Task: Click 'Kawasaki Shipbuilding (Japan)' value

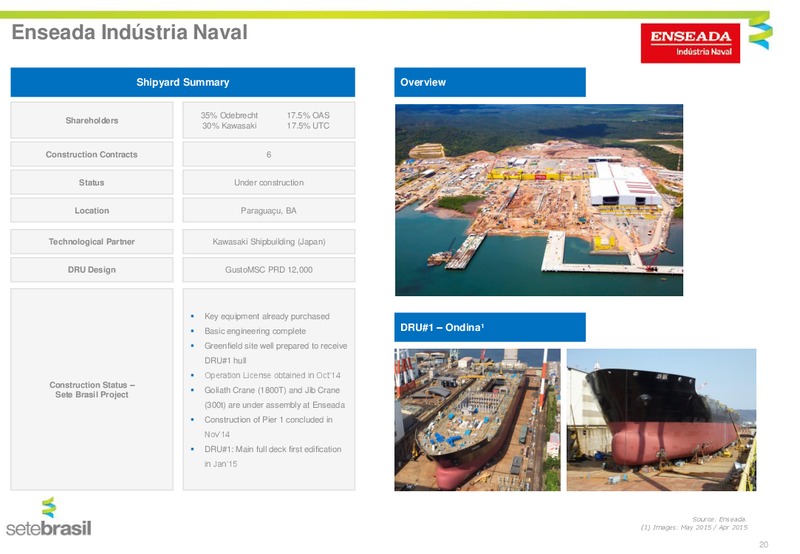Action: 269,242
